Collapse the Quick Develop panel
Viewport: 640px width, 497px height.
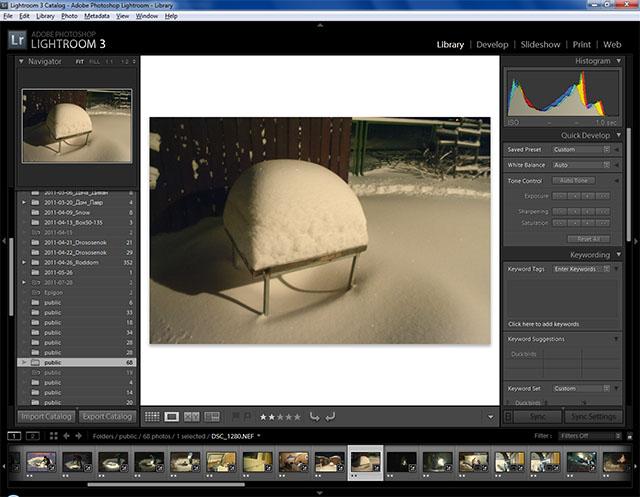(x=619, y=135)
